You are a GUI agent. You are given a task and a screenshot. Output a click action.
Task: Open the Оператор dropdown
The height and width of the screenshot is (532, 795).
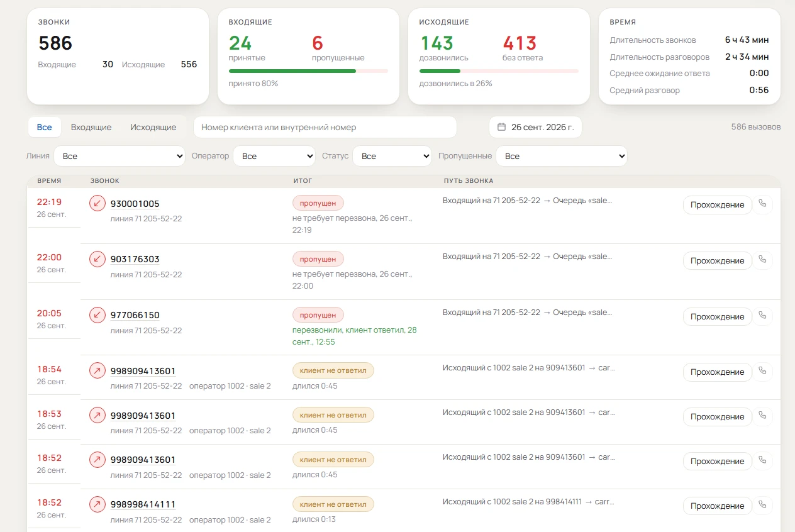(274, 156)
